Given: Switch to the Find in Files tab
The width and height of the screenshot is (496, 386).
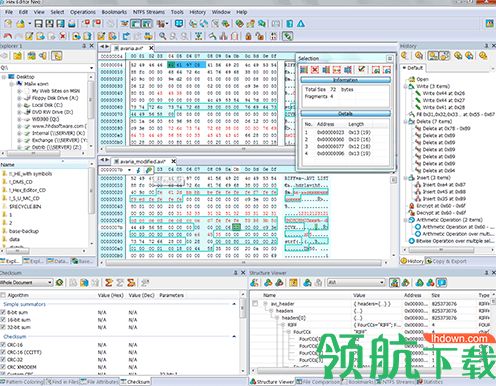Looking at the screenshot, I should click(x=63, y=382).
